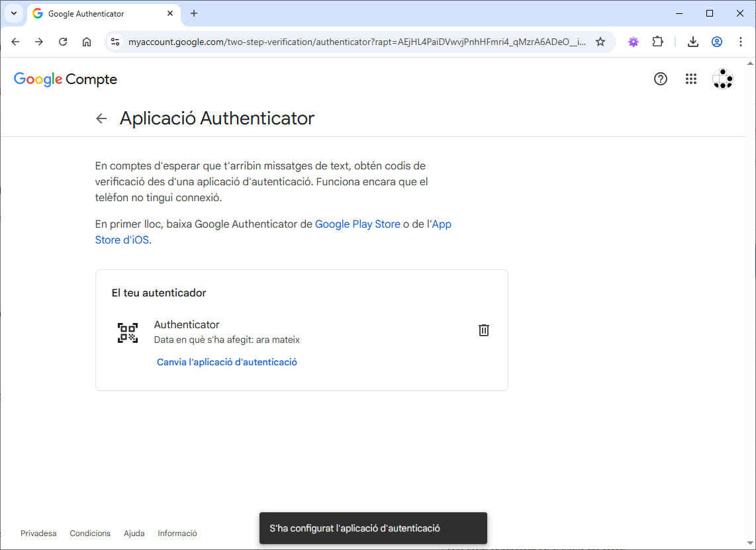Click the back arrow beside Aplicació Authenticator
Screen dimensions: 756x550
click(x=101, y=118)
